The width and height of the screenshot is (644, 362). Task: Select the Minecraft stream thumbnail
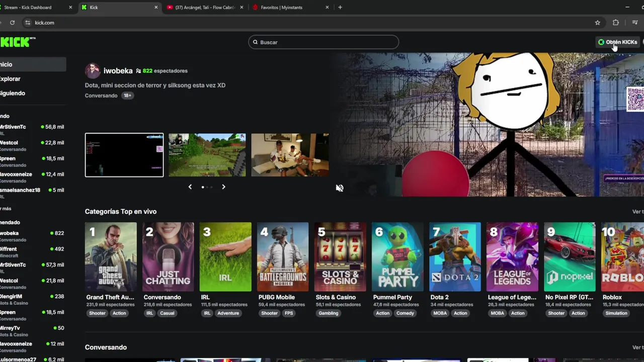pyautogui.click(x=207, y=155)
